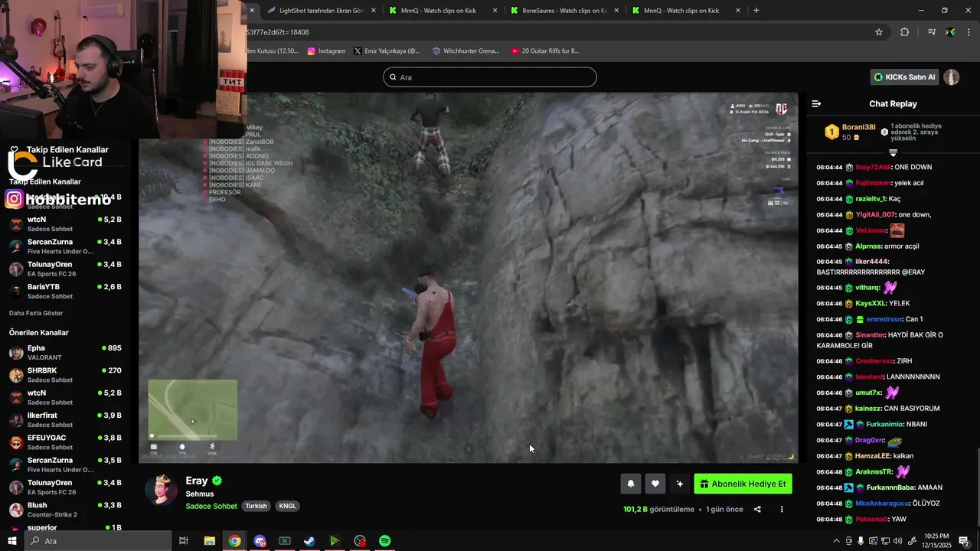Open the Emir Yalçınkaya X bookmark

click(x=387, y=51)
